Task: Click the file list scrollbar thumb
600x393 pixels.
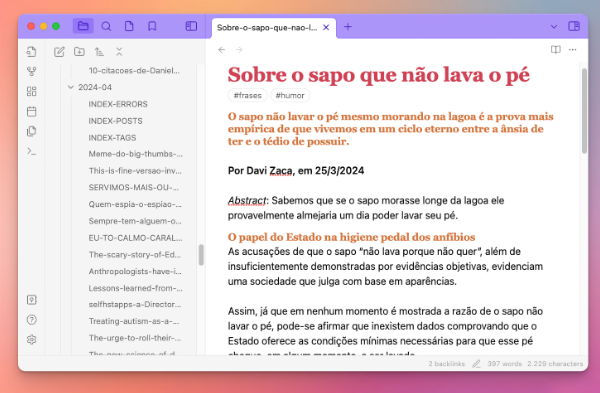Action: pos(201,255)
